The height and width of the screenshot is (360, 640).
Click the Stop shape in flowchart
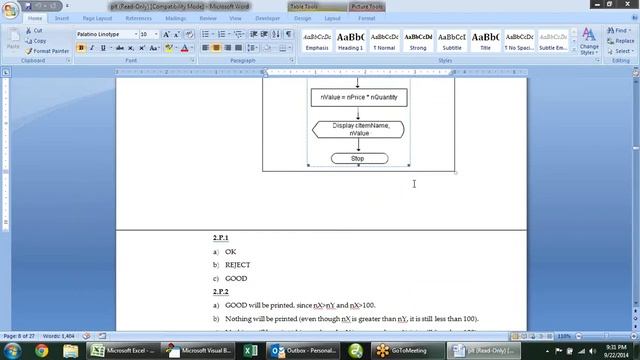tap(359, 158)
